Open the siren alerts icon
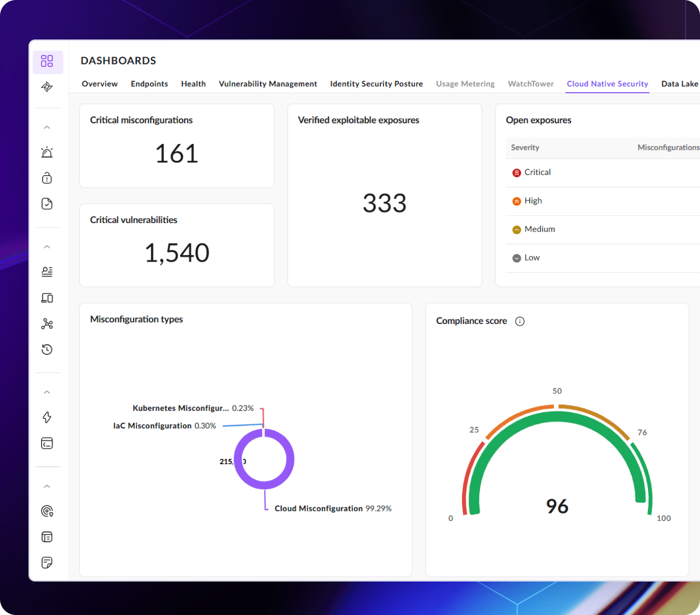700x615 pixels. [x=47, y=152]
